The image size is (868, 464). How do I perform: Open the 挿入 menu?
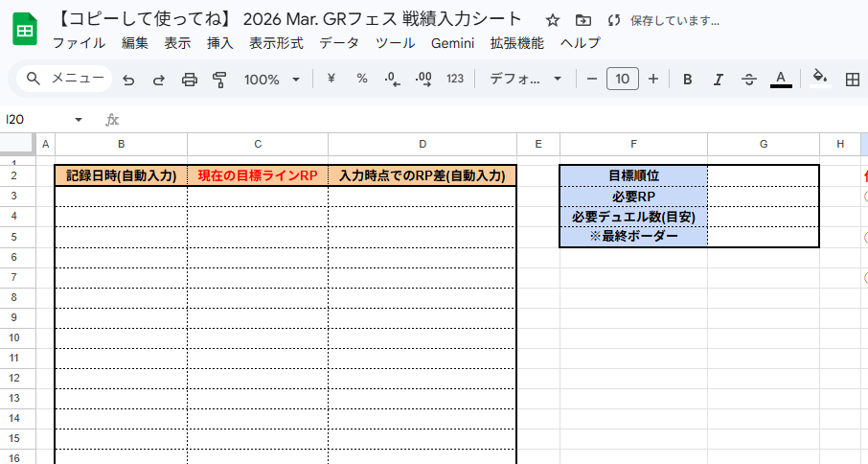220,43
